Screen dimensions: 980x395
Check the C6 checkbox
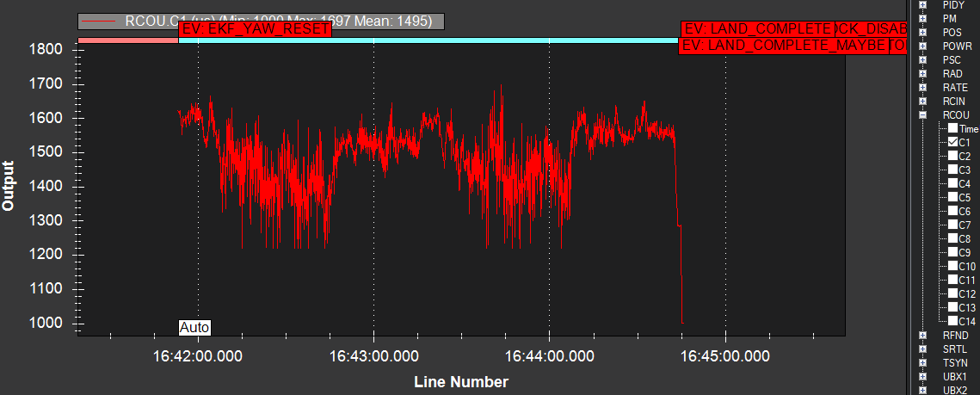(953, 211)
